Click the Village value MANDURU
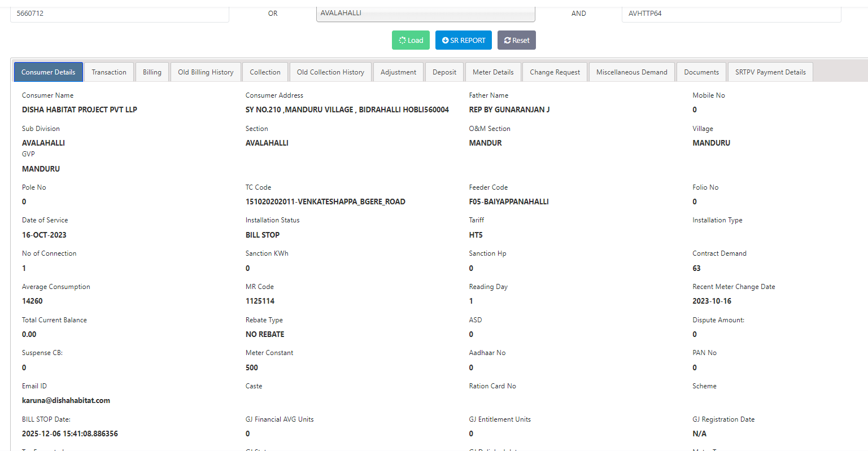This screenshot has width=868, height=451. click(x=712, y=143)
